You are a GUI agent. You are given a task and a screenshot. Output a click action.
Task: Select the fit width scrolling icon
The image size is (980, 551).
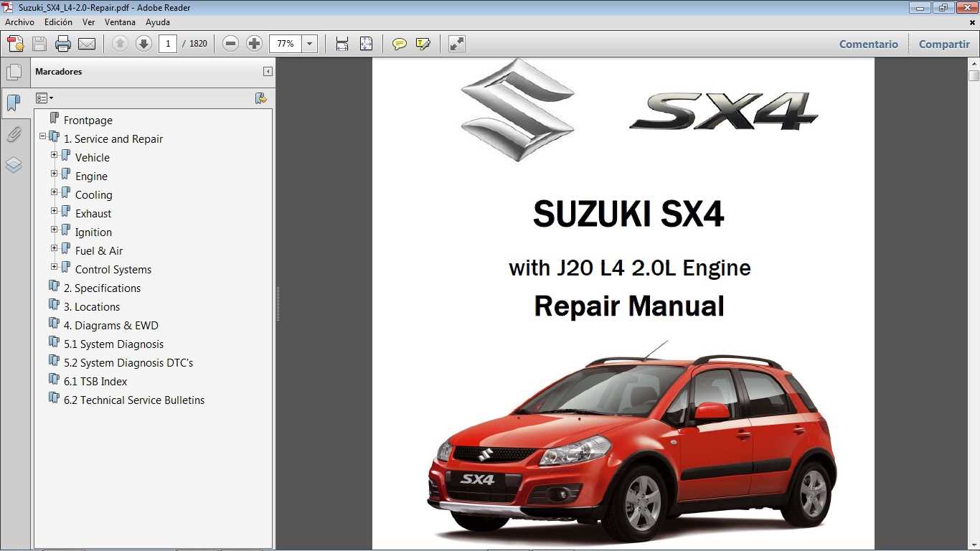click(x=342, y=44)
